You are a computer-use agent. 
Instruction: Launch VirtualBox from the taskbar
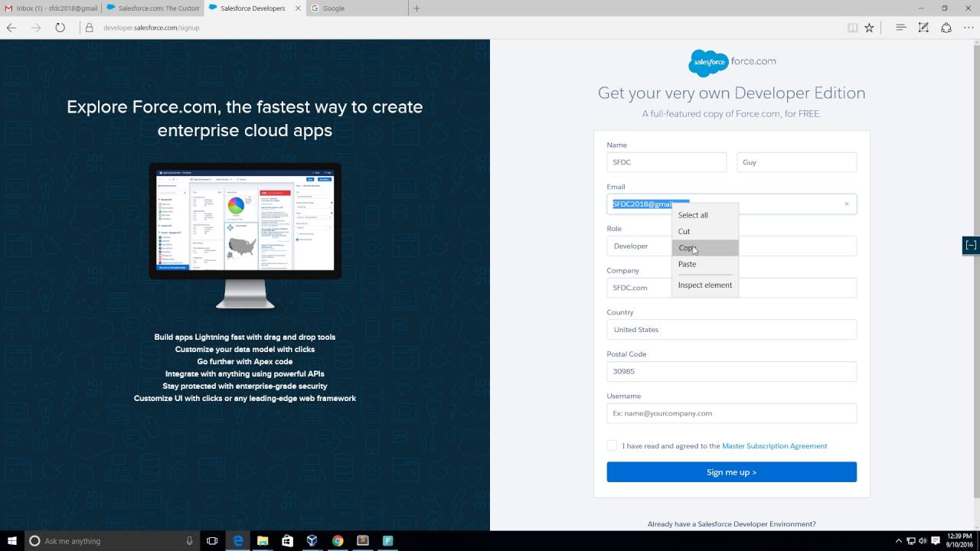312,540
